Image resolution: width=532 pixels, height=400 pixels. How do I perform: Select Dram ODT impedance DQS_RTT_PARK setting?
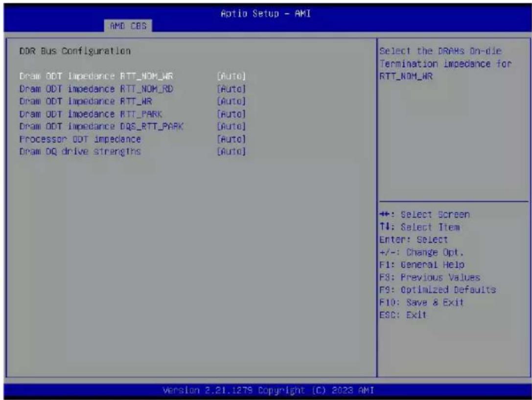click(101, 126)
